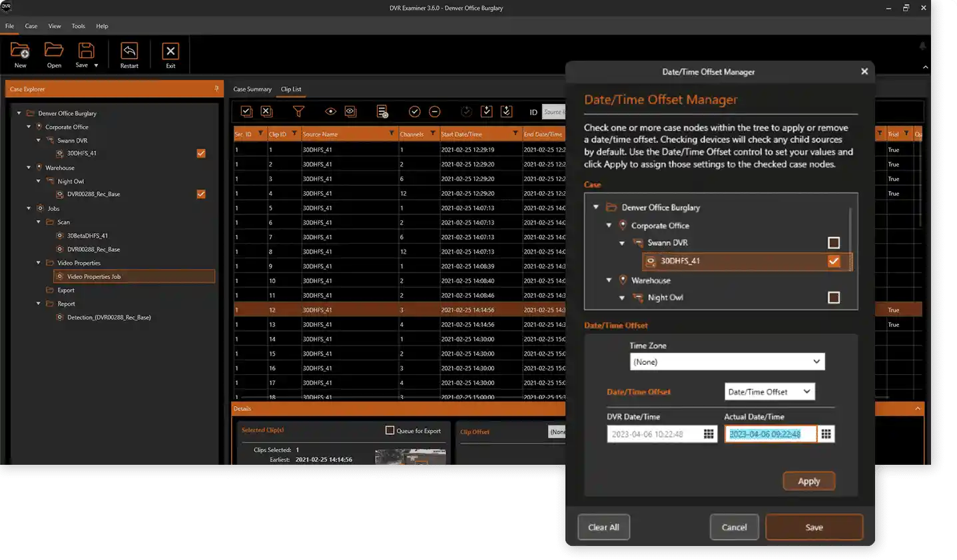This screenshot has height=560, width=957.
Task: Select Detection_(DVR00288_Rec_Base) report item
Action: pos(109,317)
